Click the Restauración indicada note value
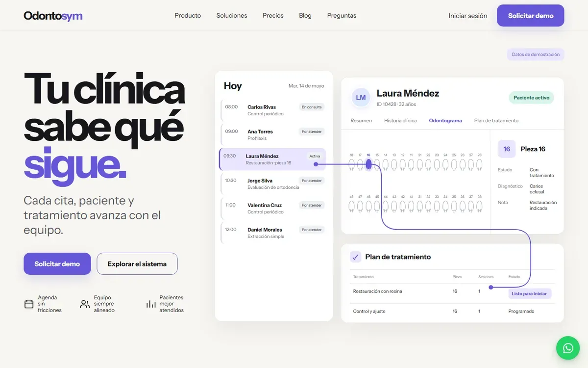The image size is (588, 368). 543,205
